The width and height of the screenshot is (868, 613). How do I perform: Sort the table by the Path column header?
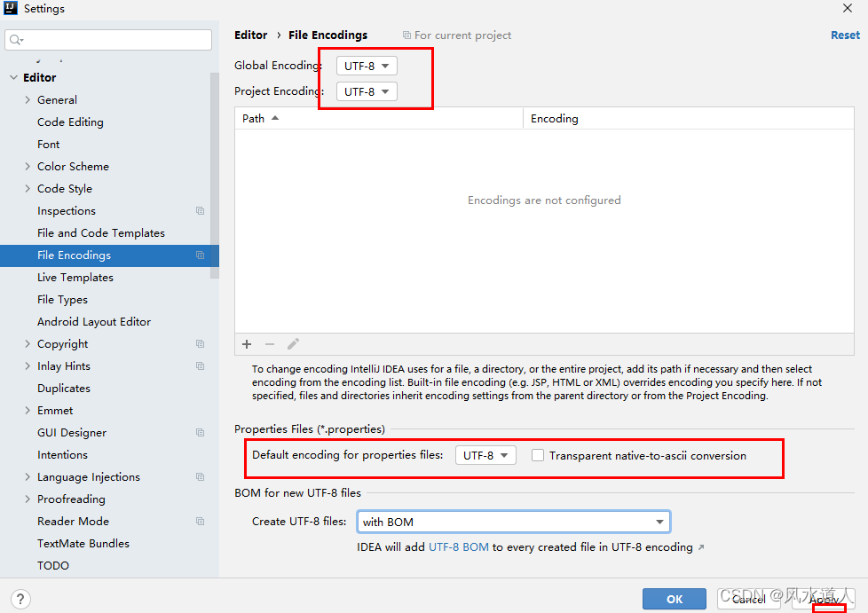tap(254, 118)
